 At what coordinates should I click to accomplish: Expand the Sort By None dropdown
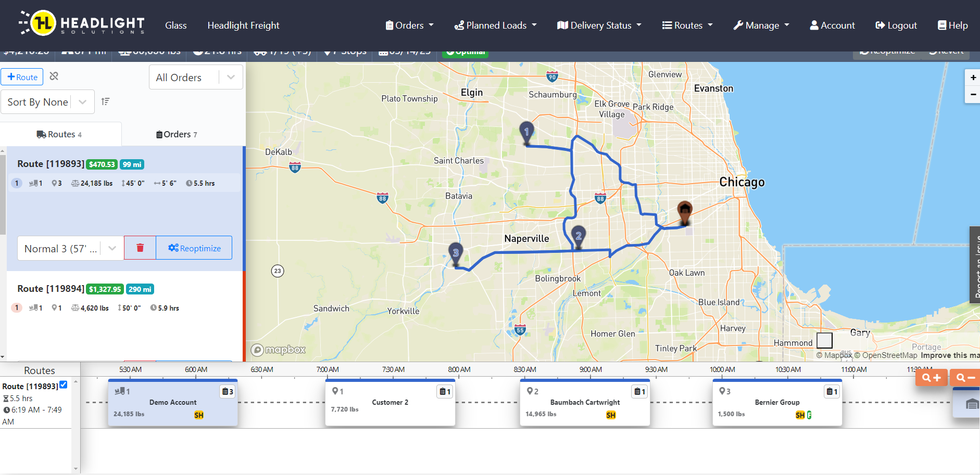coord(47,101)
